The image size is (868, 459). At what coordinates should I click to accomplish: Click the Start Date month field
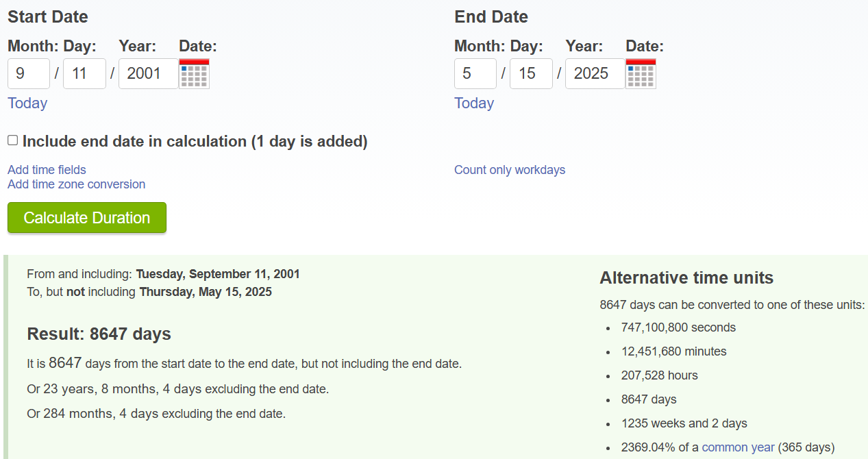click(x=29, y=73)
